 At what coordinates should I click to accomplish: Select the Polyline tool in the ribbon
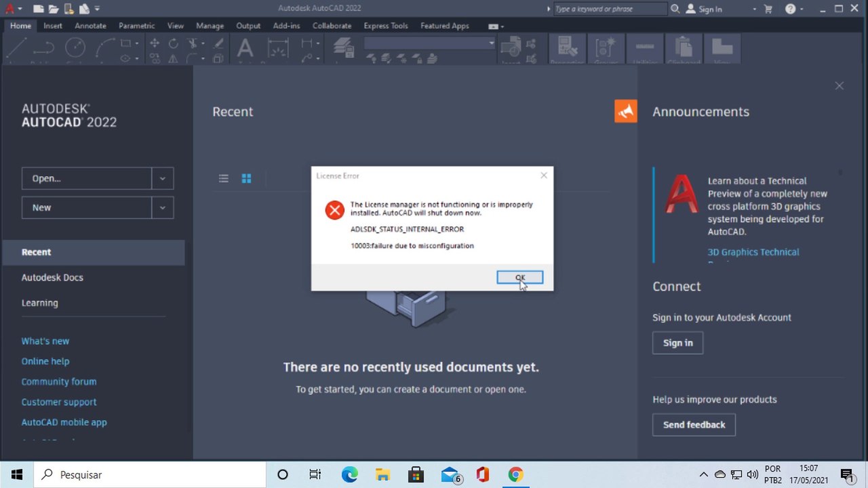coord(44,49)
